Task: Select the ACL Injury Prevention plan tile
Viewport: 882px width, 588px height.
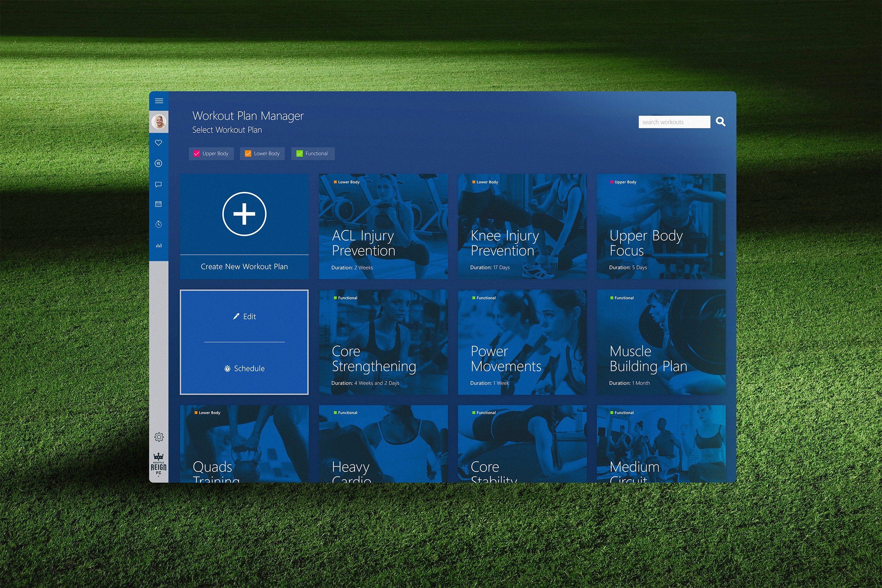Action: 383,227
